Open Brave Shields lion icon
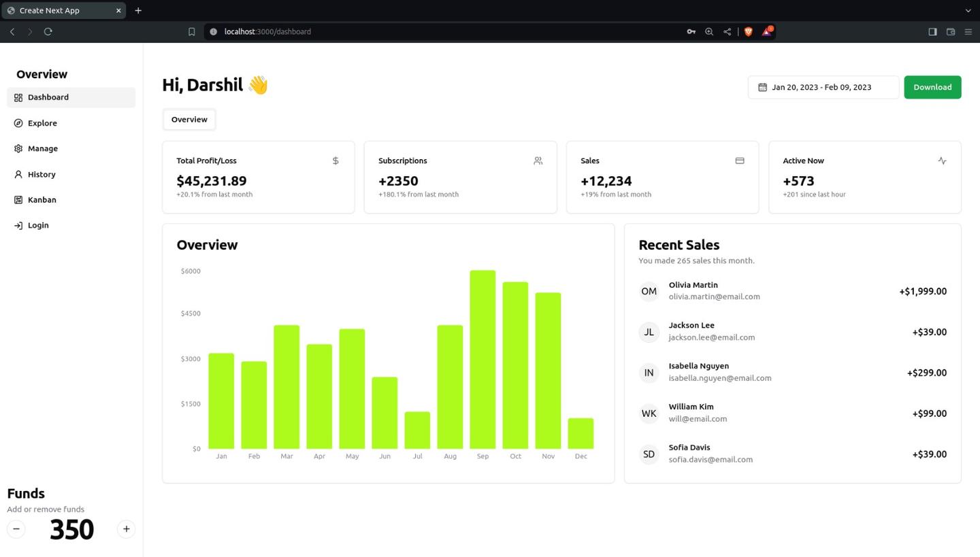980x557 pixels. (749, 31)
